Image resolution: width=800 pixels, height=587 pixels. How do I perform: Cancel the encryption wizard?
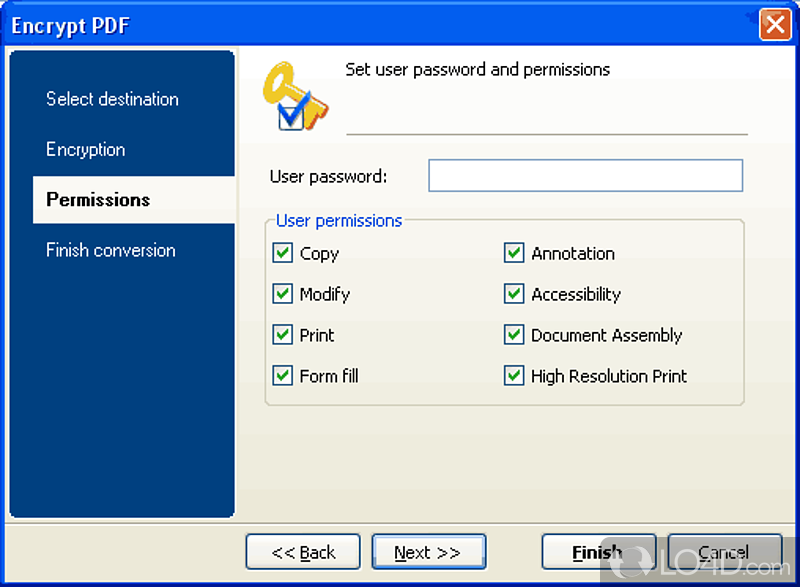click(724, 552)
